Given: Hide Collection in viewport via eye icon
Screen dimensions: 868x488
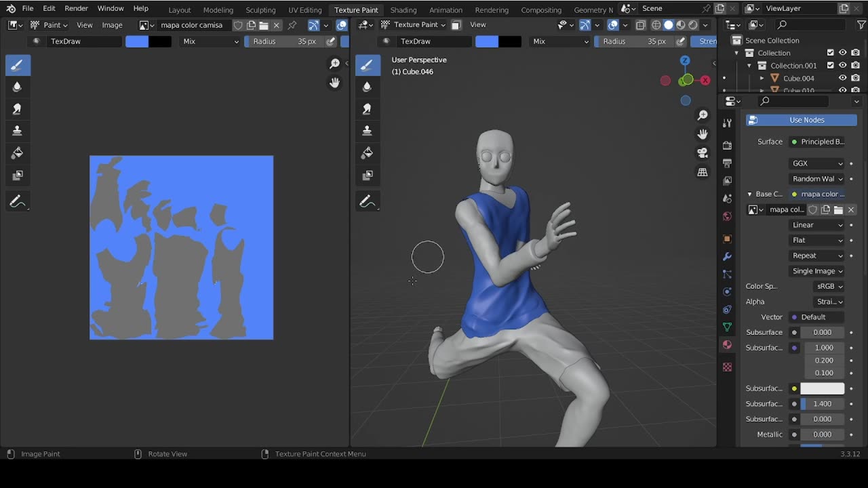Looking at the screenshot, I should click(843, 53).
